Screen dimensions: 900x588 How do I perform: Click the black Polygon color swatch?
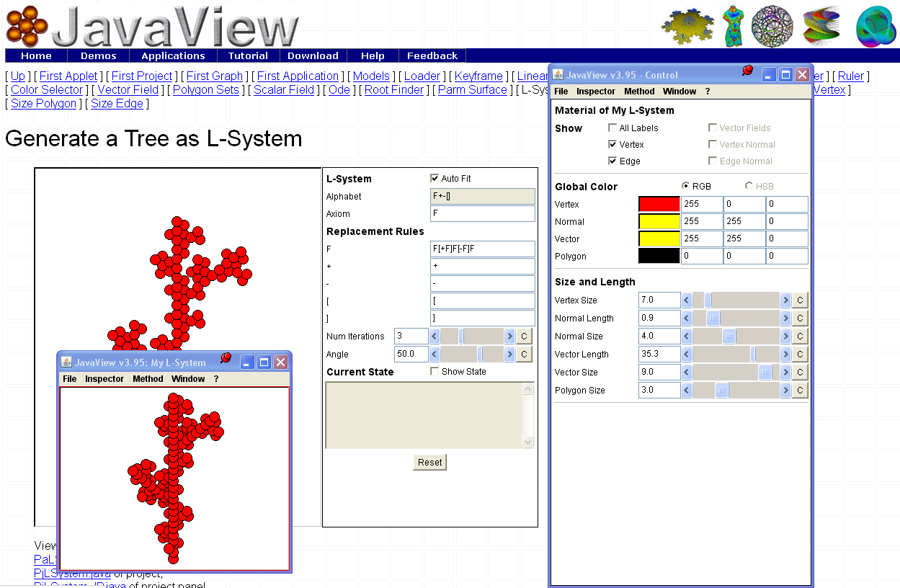(x=659, y=256)
